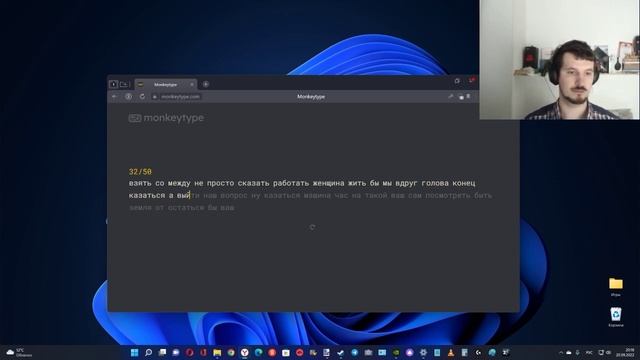Switch the РУС input language
Viewport: 640px width, 360px height.
pos(589,353)
